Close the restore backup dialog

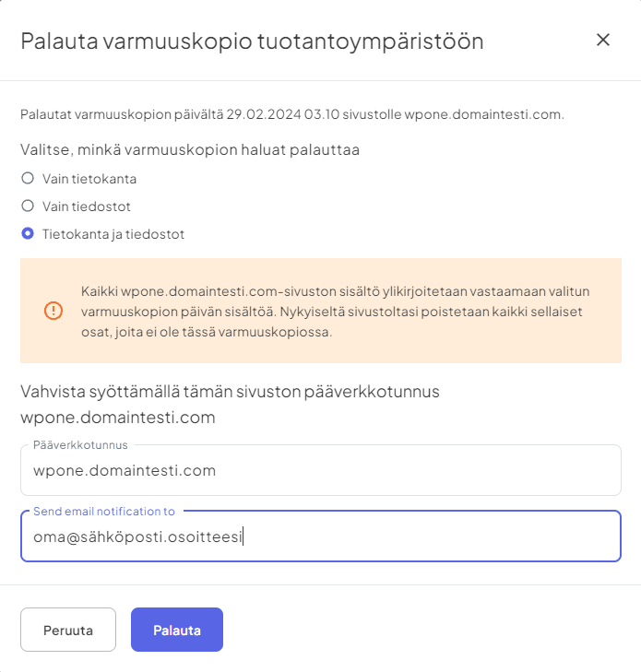(603, 40)
